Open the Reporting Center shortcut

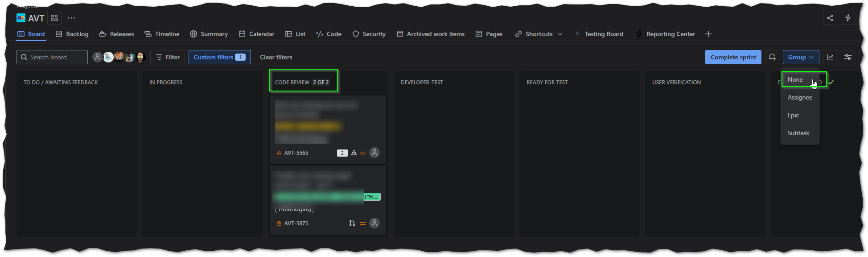[666, 34]
